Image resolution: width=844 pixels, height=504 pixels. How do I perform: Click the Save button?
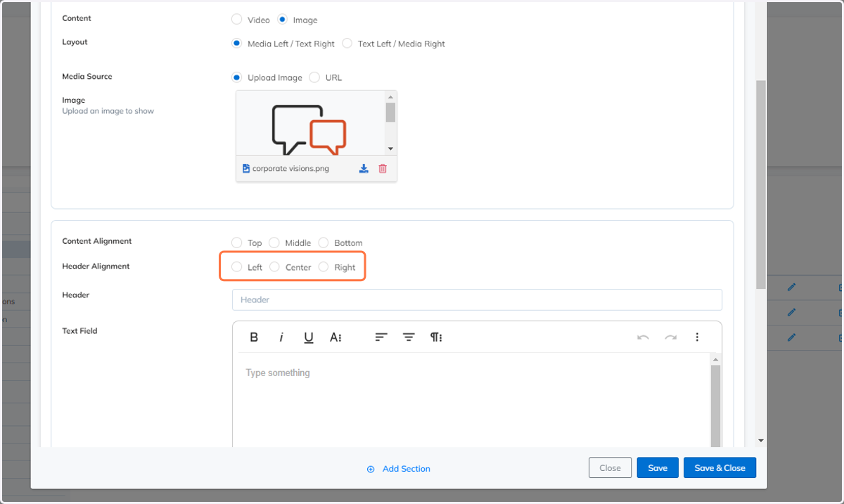(x=658, y=468)
